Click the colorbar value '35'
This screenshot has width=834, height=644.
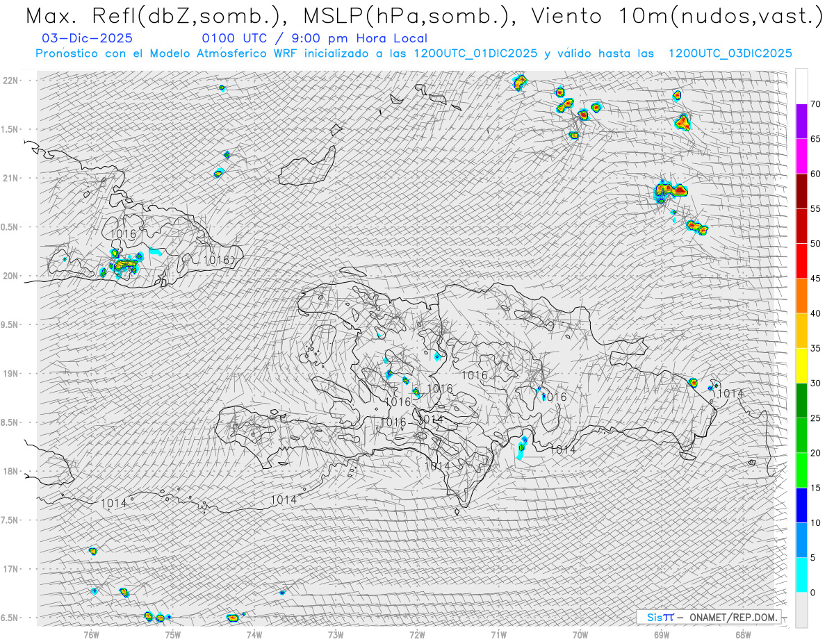tap(816, 348)
